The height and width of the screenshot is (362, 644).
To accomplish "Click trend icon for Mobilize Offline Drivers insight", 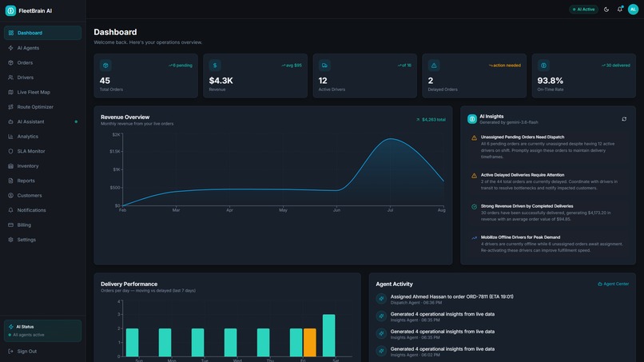I will point(474,238).
